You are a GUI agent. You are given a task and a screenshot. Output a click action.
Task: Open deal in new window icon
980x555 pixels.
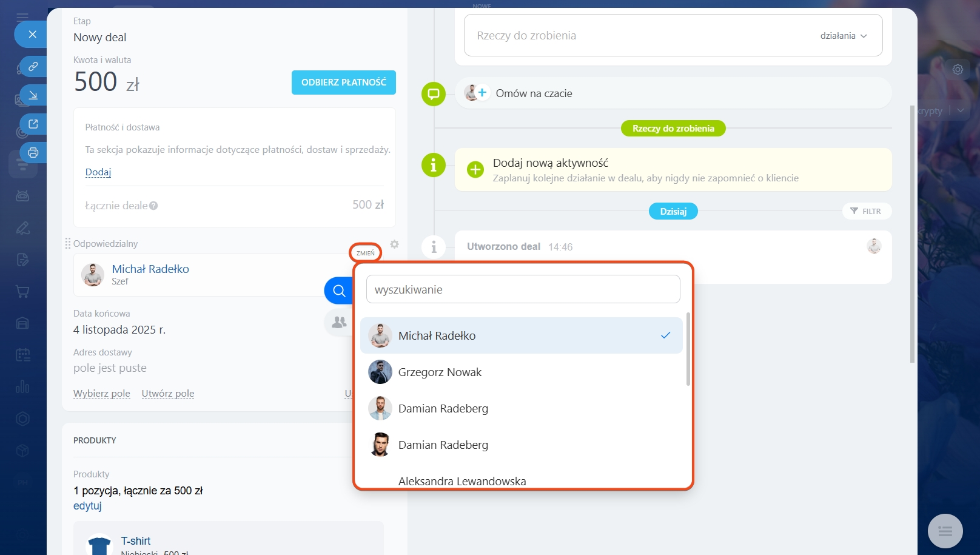(x=33, y=124)
